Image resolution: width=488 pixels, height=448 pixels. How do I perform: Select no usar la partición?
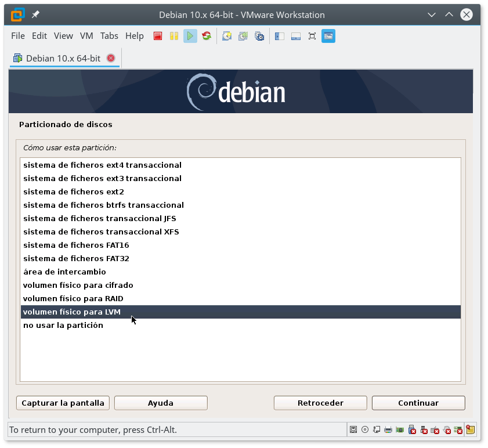241,326
